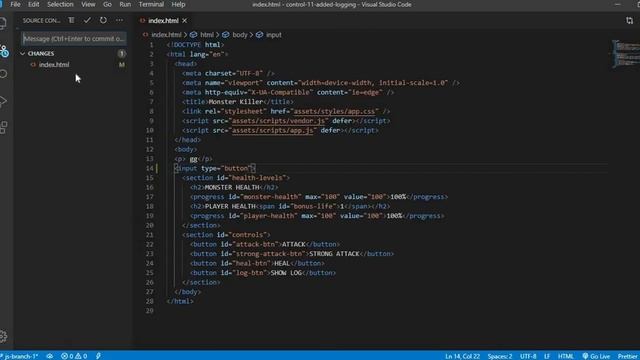Open the Run and Debug view

[3, 101]
